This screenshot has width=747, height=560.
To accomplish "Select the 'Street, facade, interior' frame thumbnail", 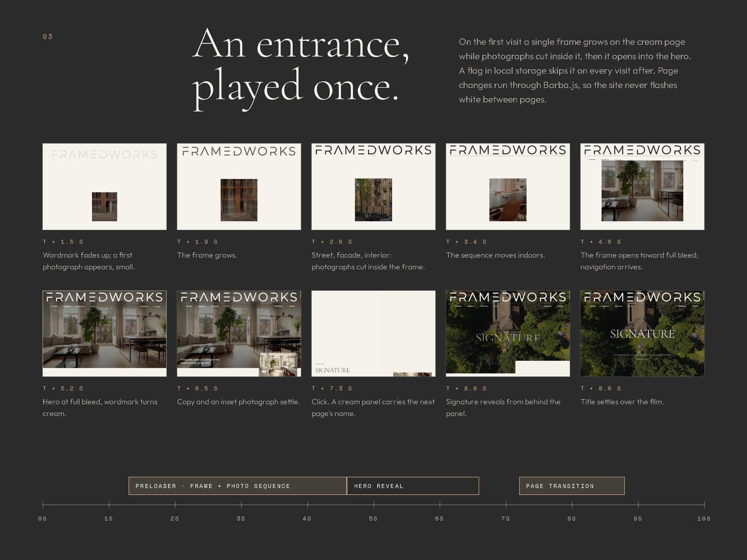I will click(x=373, y=187).
